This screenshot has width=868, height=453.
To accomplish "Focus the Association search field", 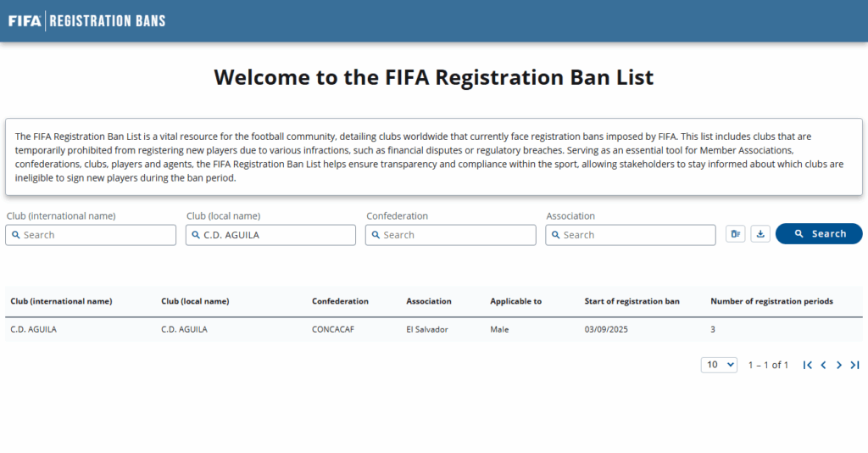I will (631, 235).
